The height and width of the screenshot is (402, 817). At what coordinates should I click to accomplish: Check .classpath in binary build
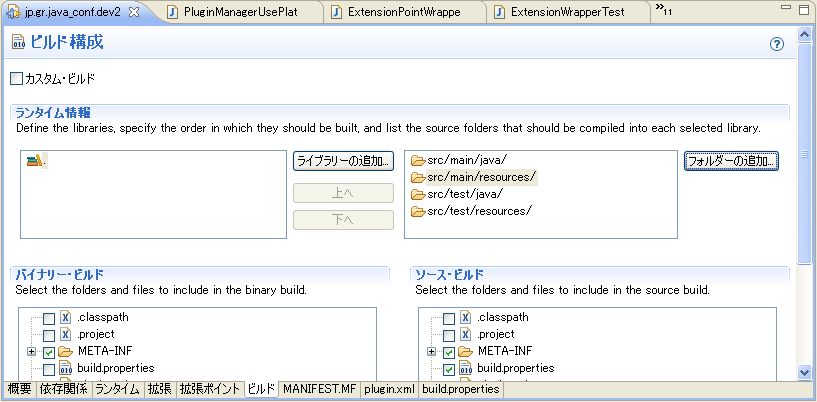48,318
